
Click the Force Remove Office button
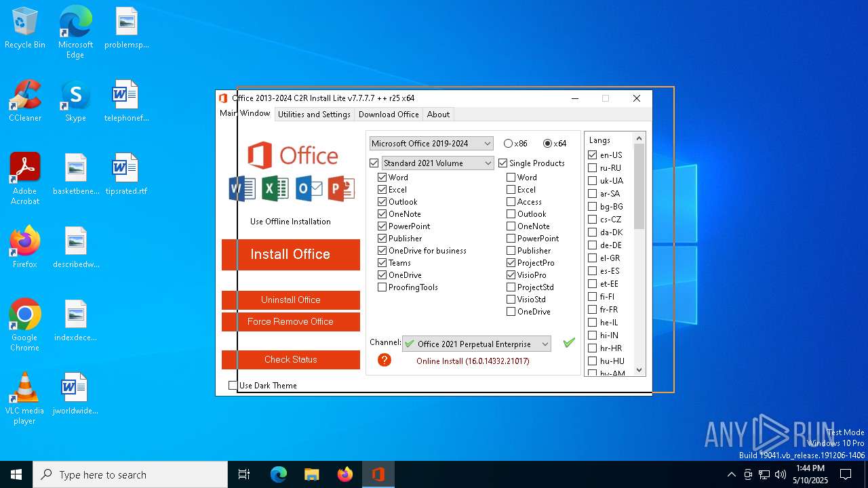[x=291, y=321]
